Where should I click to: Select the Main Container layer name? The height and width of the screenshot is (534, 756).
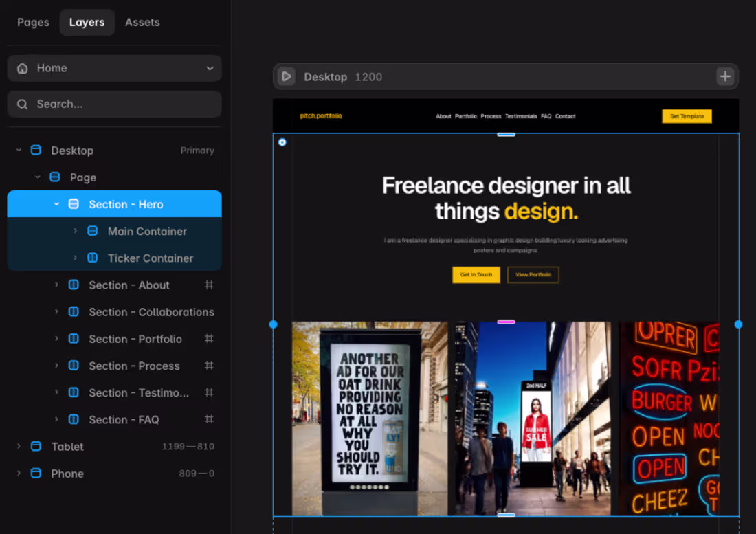tap(147, 232)
